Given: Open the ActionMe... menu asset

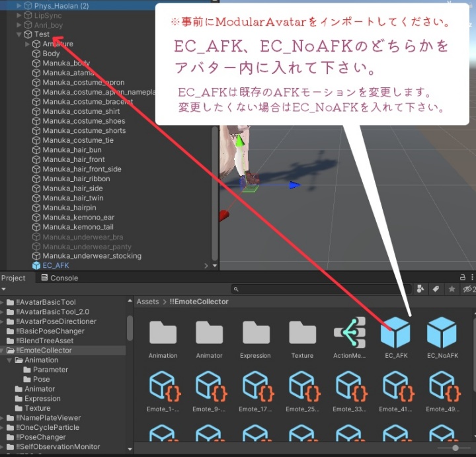Looking at the screenshot, I should click(x=350, y=333).
